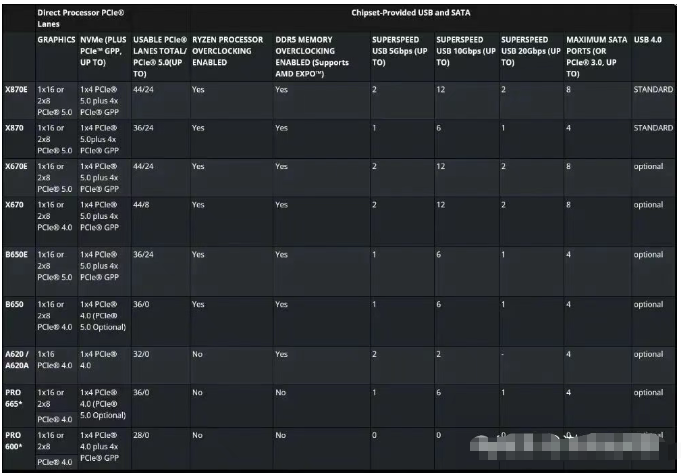The width and height of the screenshot is (681, 476).
Task: Click the X870E chipset row label
Action: 16,89
